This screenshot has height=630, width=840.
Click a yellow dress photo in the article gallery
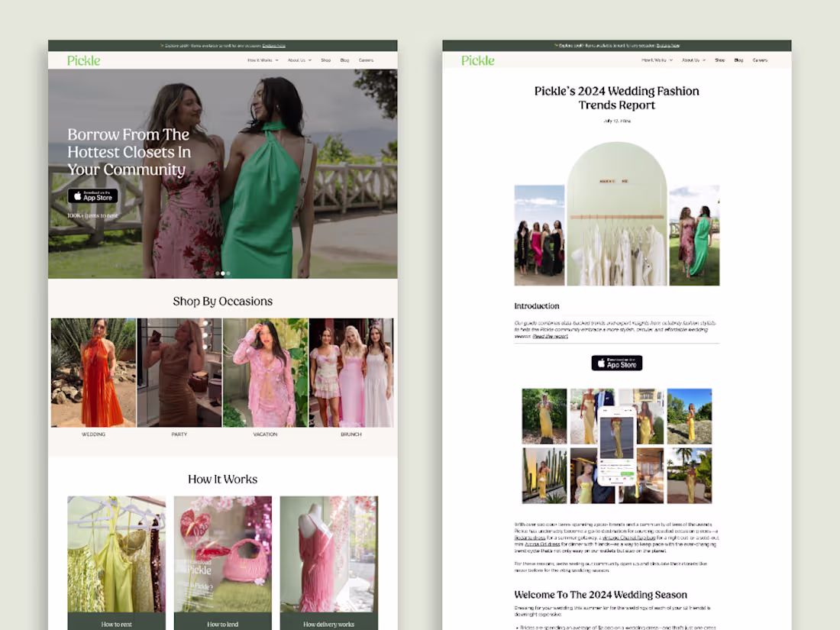point(544,416)
